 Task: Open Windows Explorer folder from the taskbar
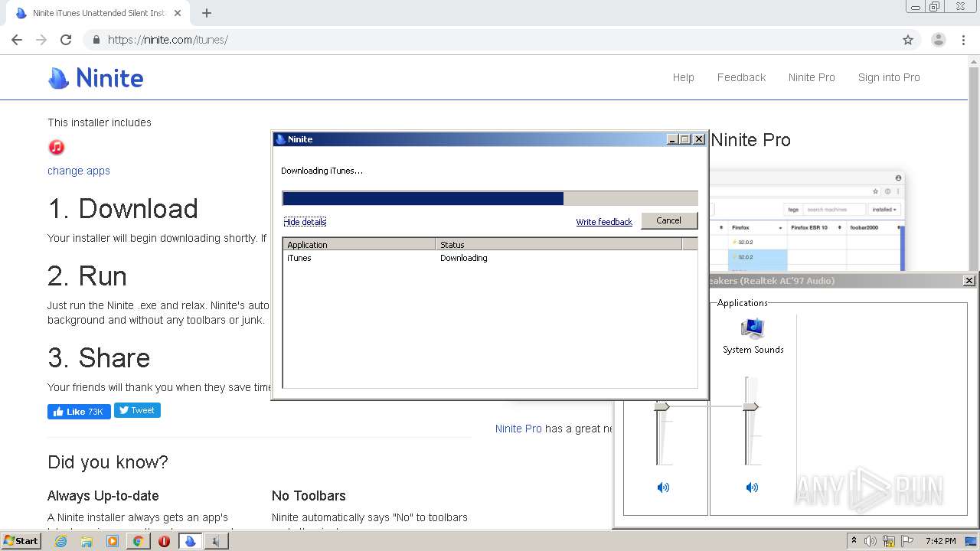click(87, 541)
